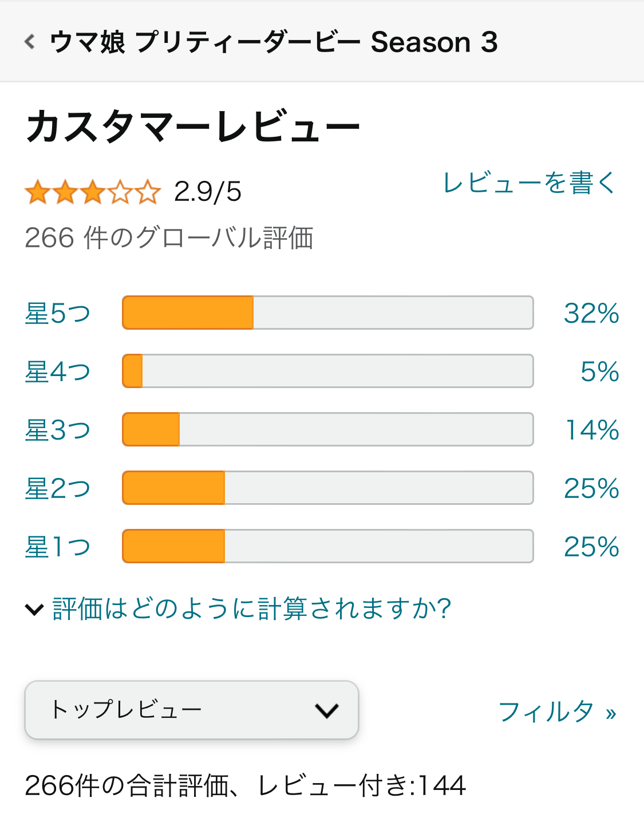Click レビューを書く link

click(x=529, y=183)
